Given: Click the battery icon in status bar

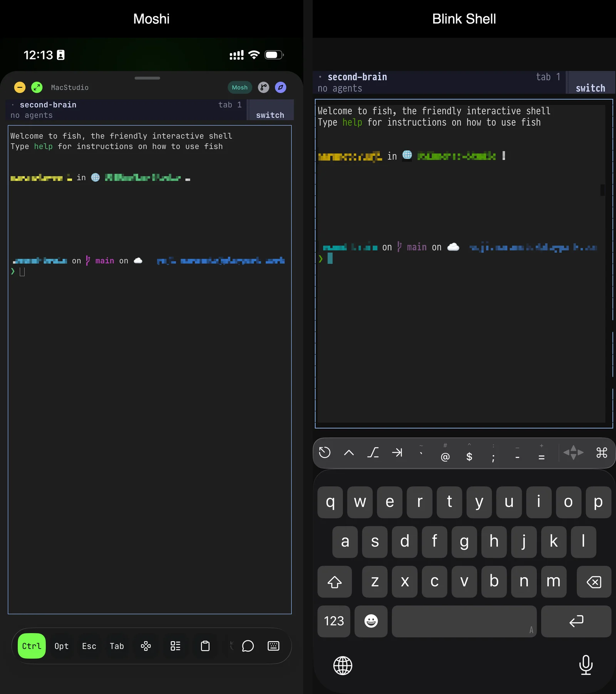Looking at the screenshot, I should pyautogui.click(x=274, y=55).
